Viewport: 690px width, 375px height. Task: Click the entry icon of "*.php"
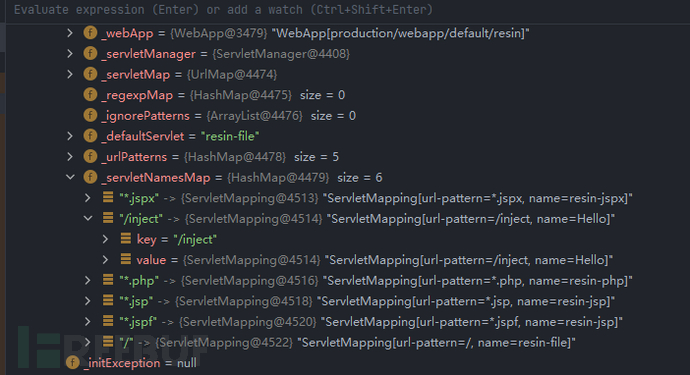point(108,279)
